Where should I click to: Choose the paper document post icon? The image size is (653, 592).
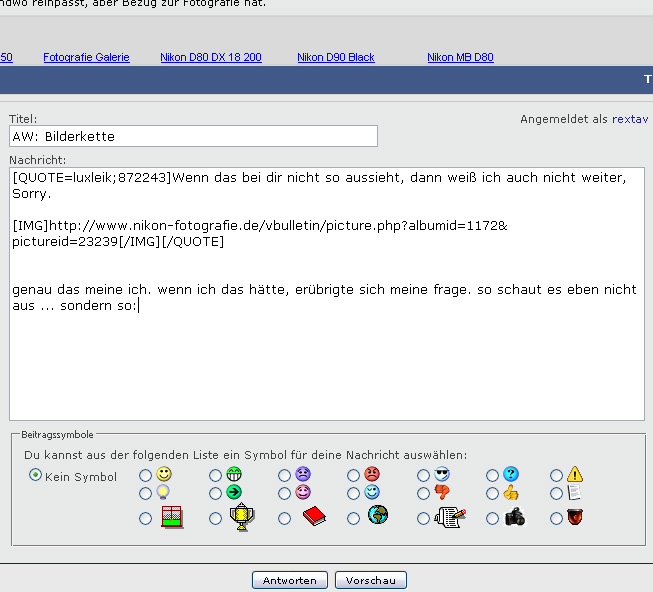(574, 492)
